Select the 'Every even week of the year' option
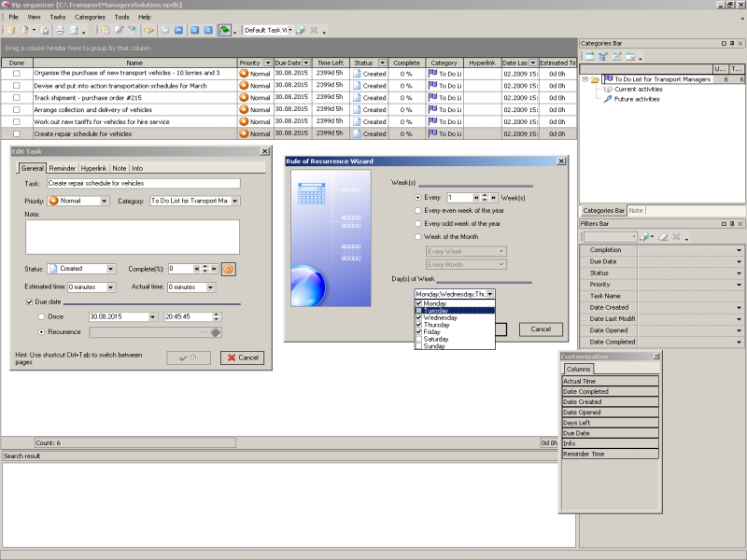 [x=418, y=211]
